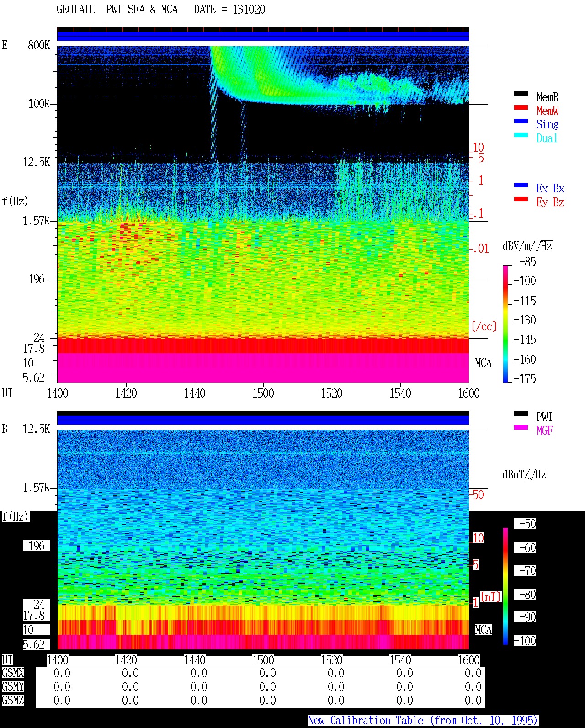Click the red Ey Bz legend swatch

[521, 199]
